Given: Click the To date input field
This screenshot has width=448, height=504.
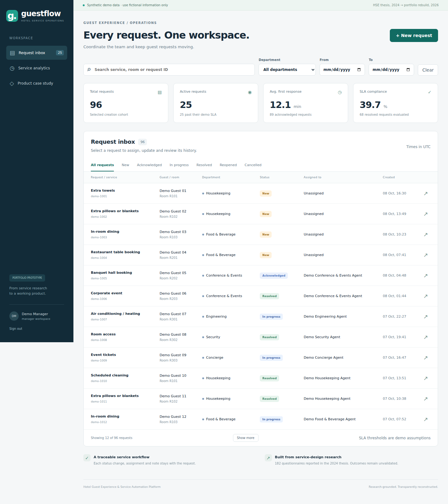Looking at the screenshot, I should click(x=391, y=70).
